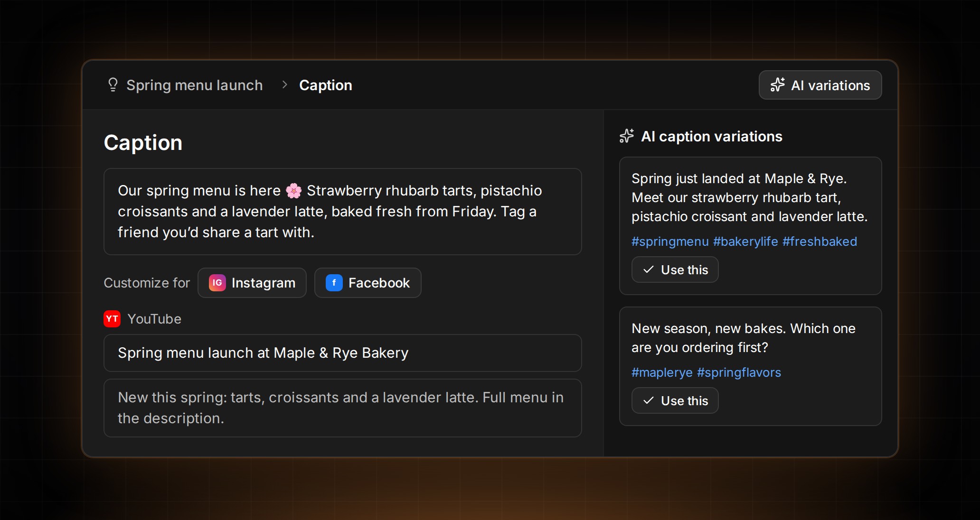Edit the YouTube title field
The width and height of the screenshot is (980, 520).
pyautogui.click(x=342, y=353)
